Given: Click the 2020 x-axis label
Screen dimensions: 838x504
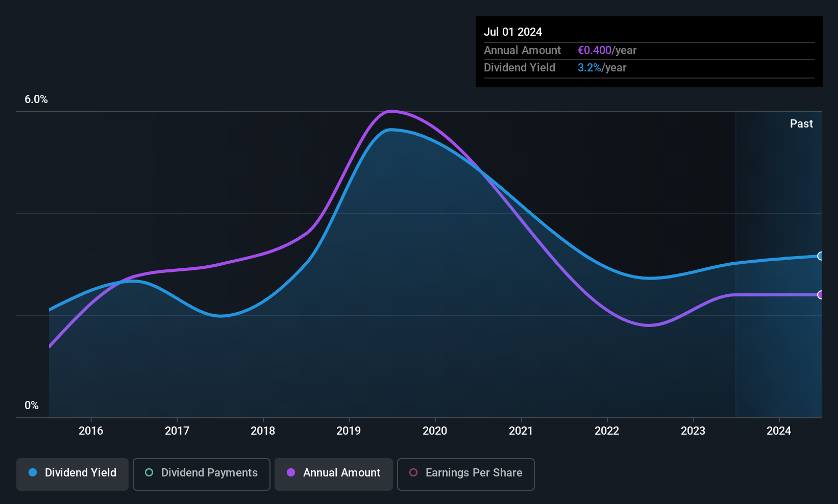Looking at the screenshot, I should [x=435, y=431].
